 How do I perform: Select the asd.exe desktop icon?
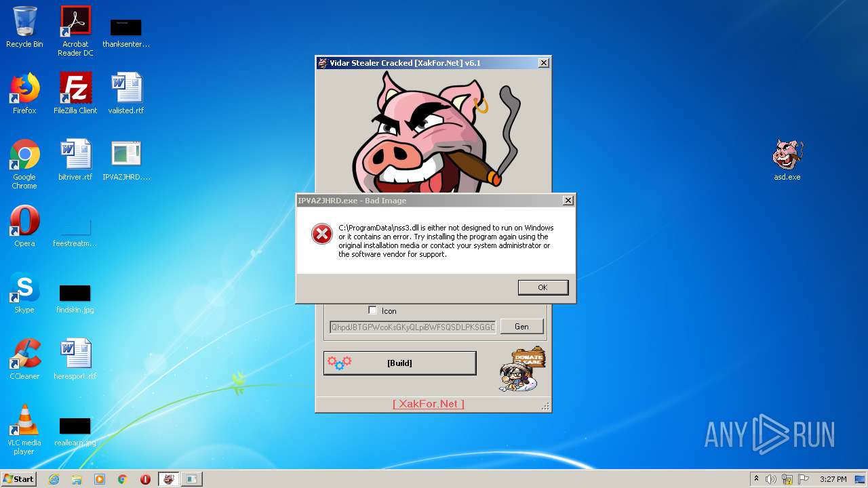[787, 160]
